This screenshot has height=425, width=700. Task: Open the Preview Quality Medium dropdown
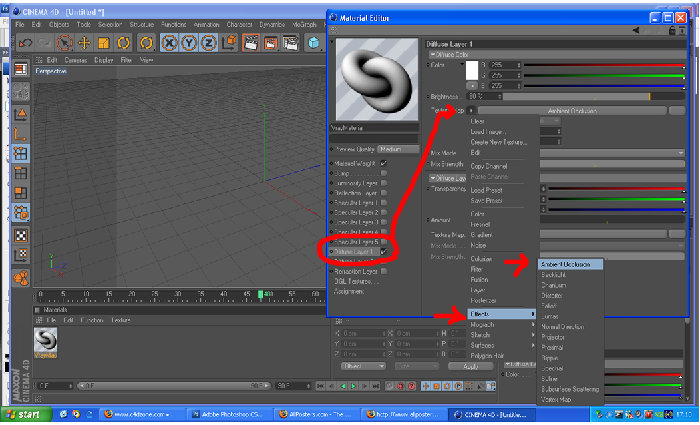[398, 149]
